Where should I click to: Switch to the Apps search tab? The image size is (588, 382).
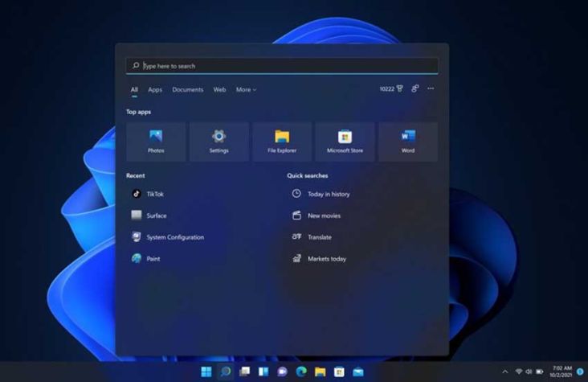(x=155, y=89)
